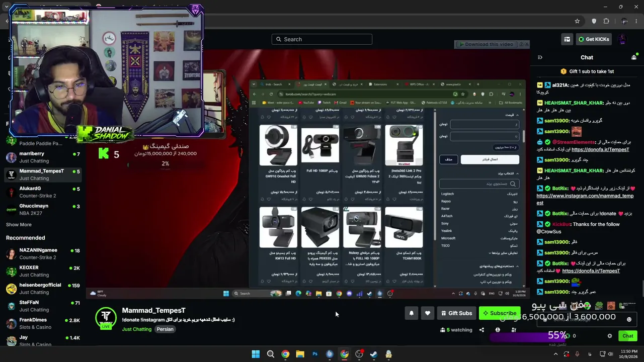Open the Windows Start menu
The width and height of the screenshot is (644, 362).
point(256,354)
